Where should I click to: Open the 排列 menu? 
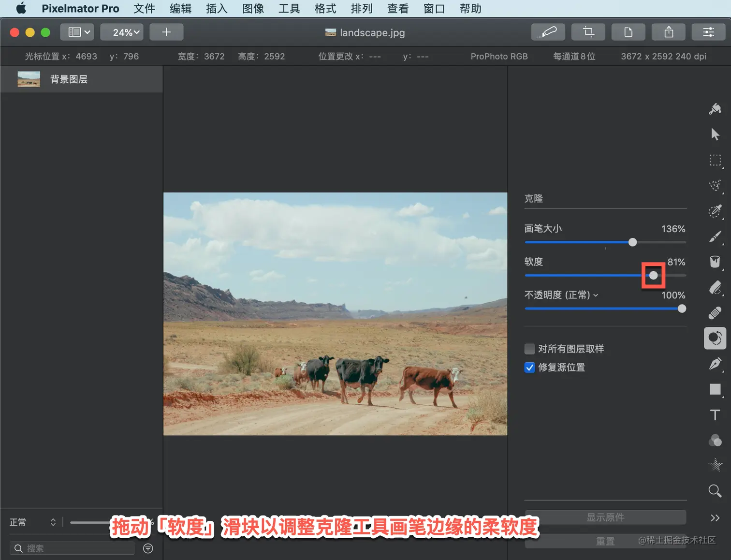coord(362,9)
